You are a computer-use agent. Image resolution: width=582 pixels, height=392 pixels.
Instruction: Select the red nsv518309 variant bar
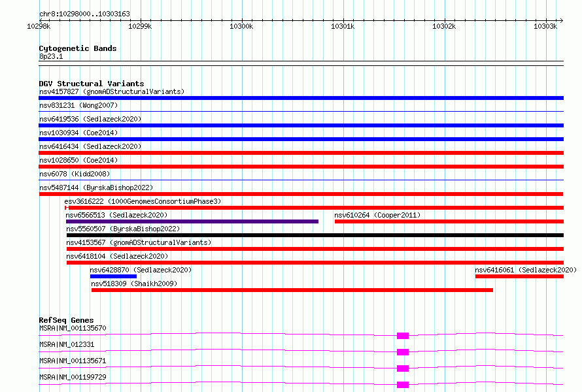pyautogui.click(x=292, y=290)
